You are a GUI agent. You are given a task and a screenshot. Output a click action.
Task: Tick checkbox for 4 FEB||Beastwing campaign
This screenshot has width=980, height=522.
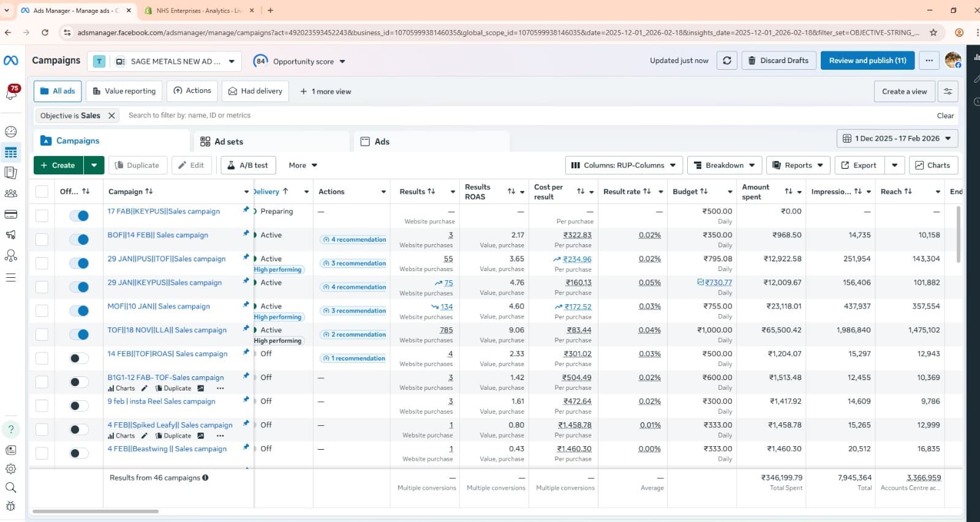[42, 453]
